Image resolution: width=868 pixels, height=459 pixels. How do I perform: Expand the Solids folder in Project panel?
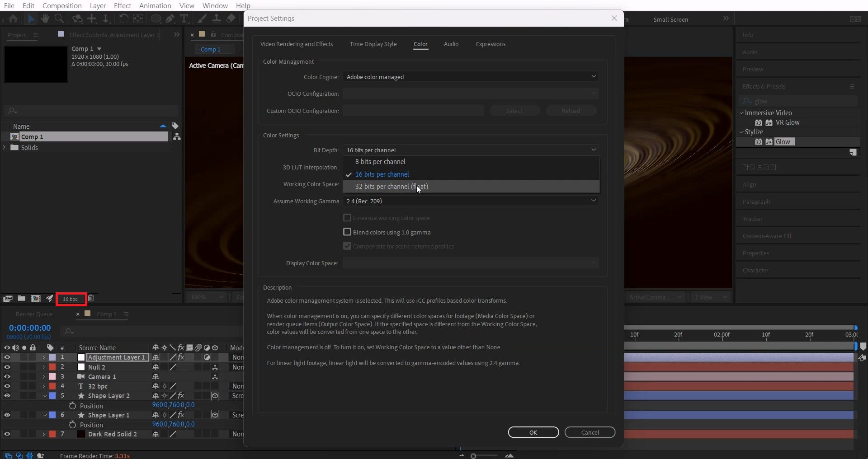pos(5,148)
